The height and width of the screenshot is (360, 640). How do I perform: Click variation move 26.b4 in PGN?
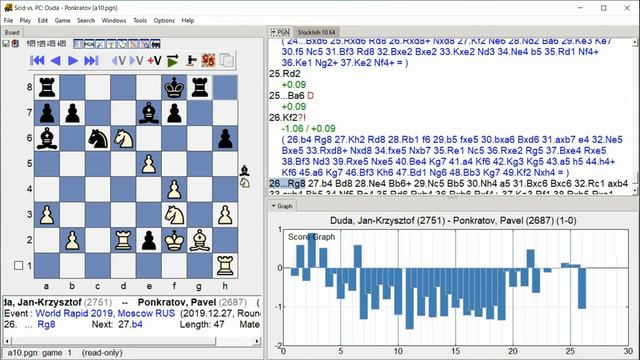pyautogui.click(x=299, y=140)
